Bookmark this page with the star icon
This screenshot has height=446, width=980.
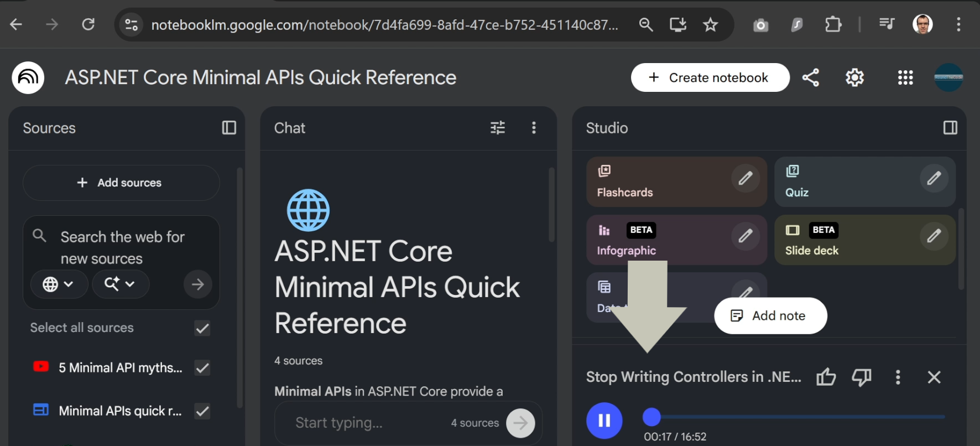(x=710, y=24)
